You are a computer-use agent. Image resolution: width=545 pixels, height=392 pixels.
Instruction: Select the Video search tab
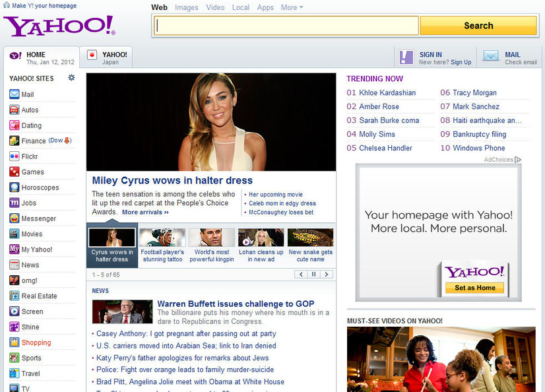[215, 7]
